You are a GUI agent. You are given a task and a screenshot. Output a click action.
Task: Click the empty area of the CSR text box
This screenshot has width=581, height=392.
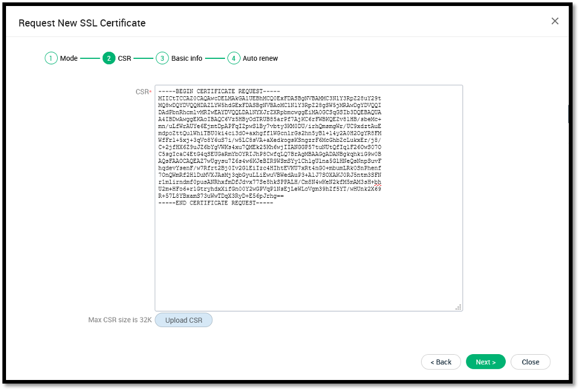[x=308, y=259]
